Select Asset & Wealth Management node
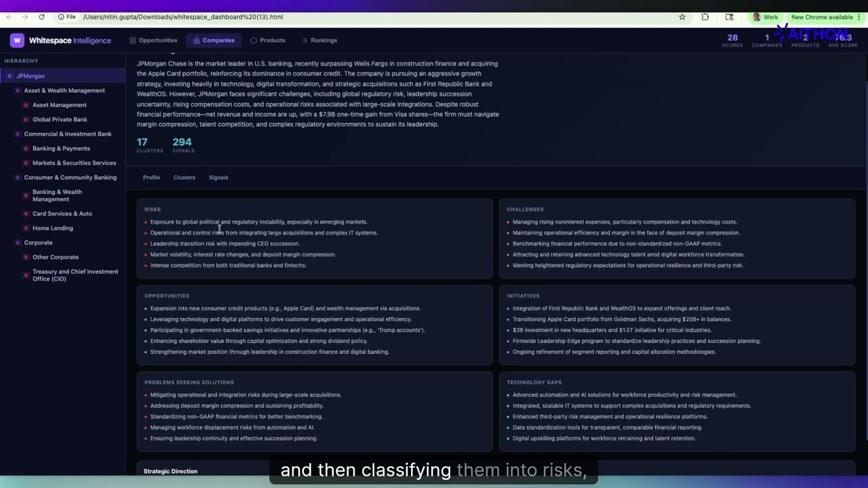 coord(64,90)
